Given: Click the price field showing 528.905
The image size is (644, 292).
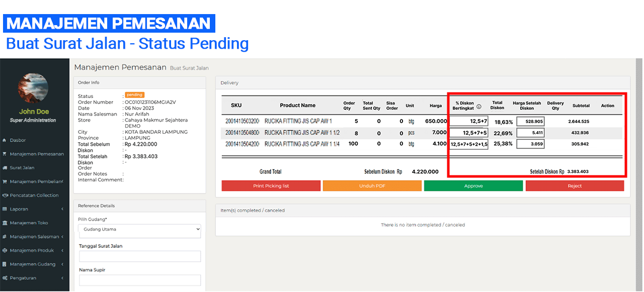Looking at the screenshot, I should click(x=530, y=121).
